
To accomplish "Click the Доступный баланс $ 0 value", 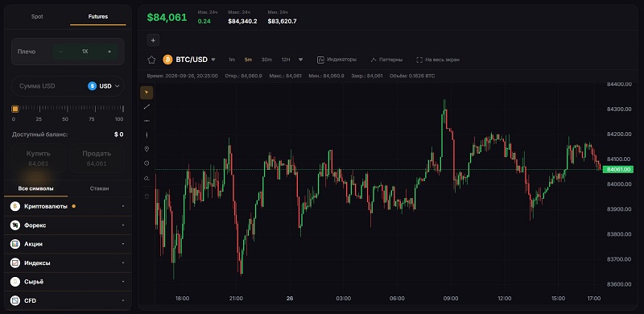I will point(118,134).
